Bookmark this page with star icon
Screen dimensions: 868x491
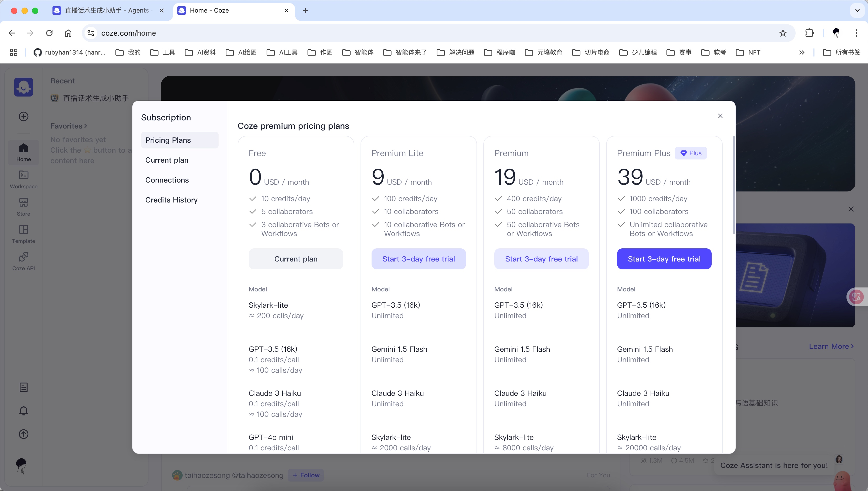tap(783, 33)
